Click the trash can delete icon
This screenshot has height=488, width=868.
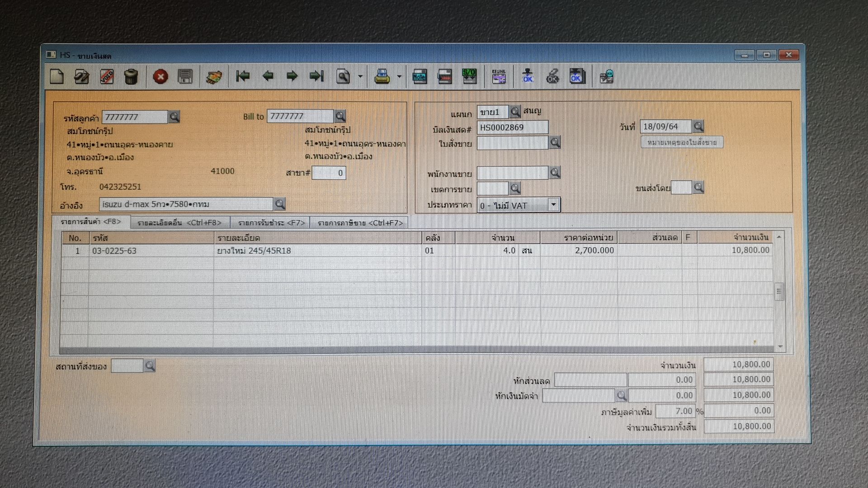[131, 76]
